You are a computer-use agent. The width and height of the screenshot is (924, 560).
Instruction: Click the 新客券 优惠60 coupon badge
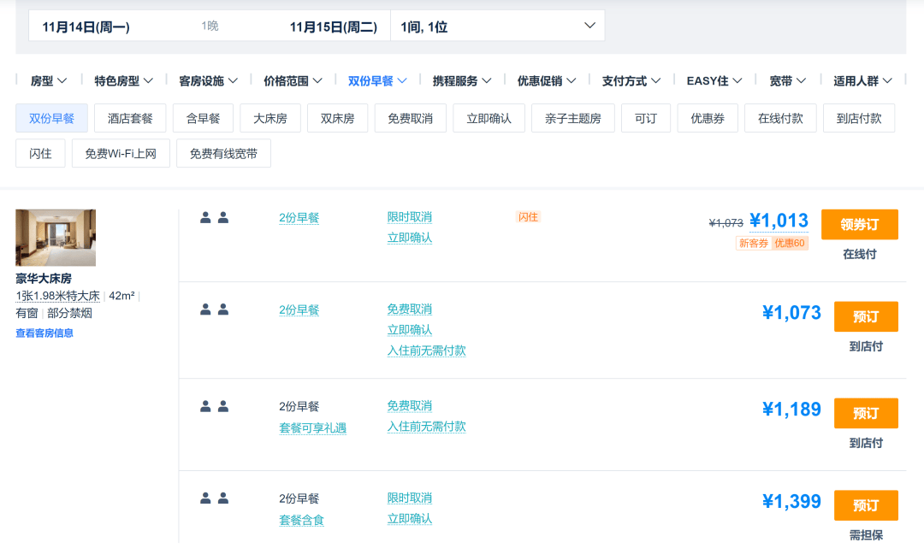click(772, 243)
